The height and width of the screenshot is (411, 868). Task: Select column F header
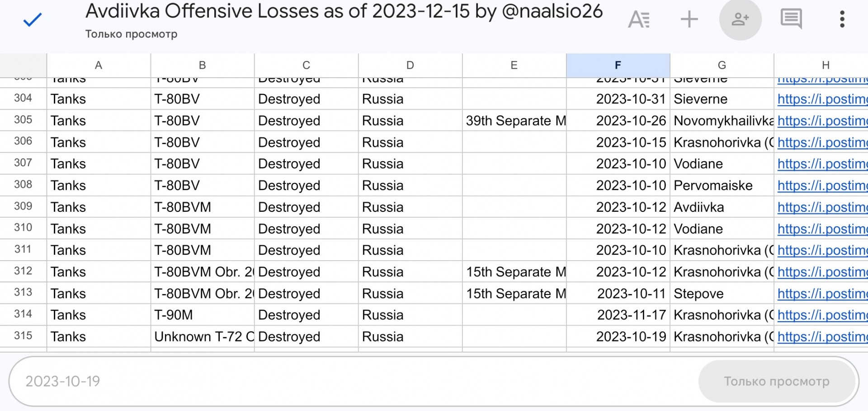pos(618,65)
